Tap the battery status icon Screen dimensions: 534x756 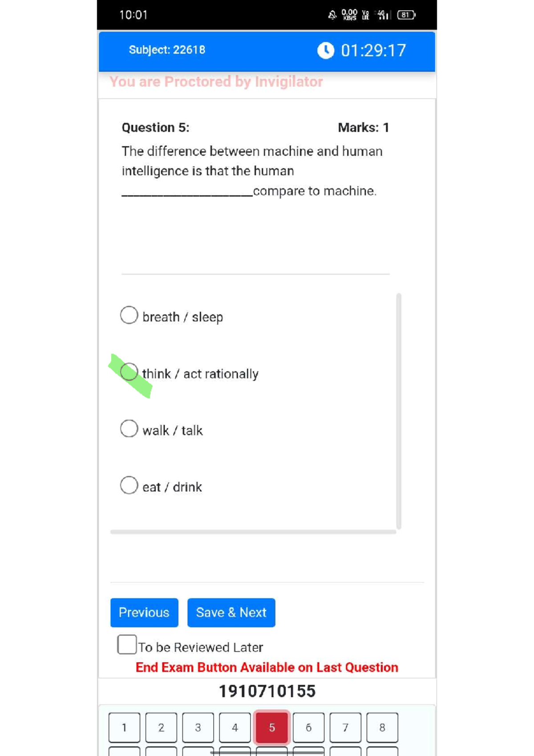click(406, 15)
